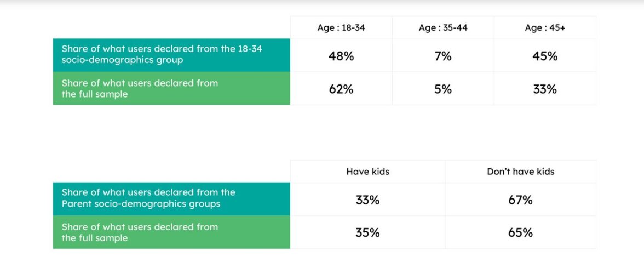Click the 5% full sample cell
644x273 pixels.
tap(443, 89)
